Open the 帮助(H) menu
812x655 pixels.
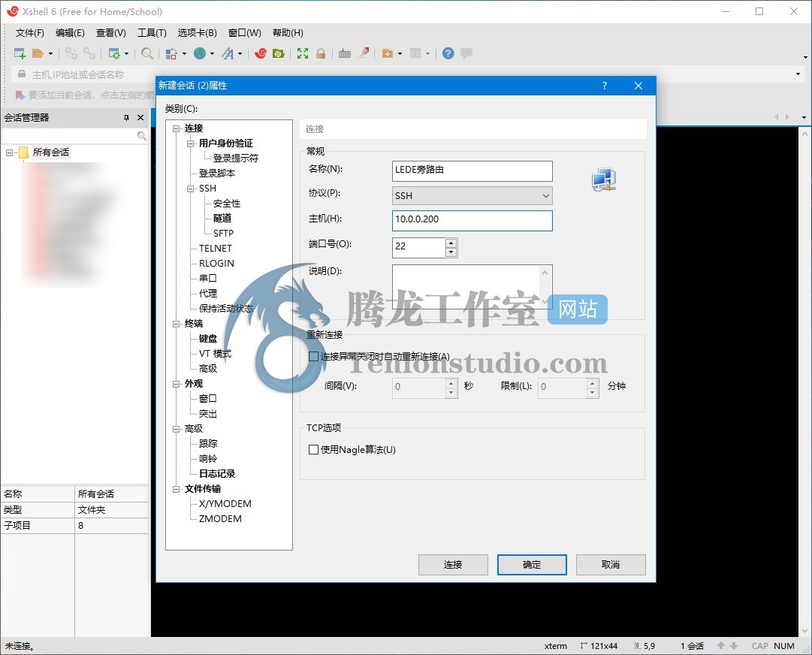pos(288,32)
